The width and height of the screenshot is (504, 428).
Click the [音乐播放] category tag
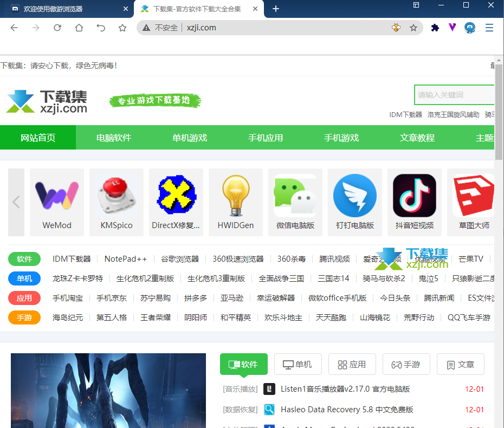(240, 389)
